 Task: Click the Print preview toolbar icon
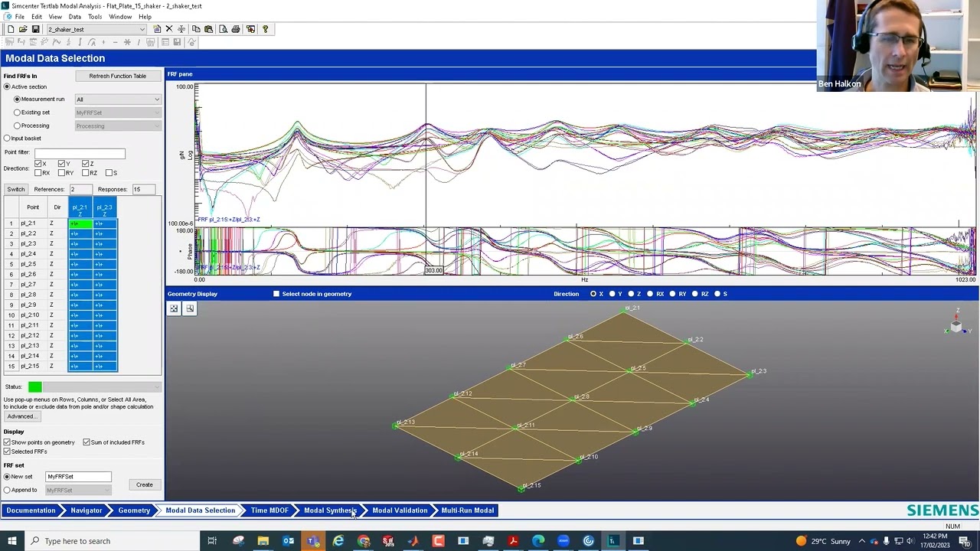(x=223, y=29)
